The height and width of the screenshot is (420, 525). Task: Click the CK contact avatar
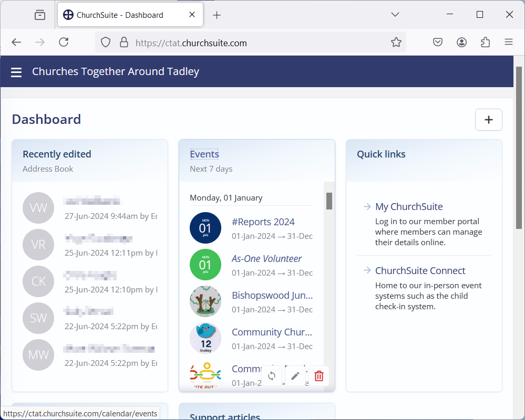pyautogui.click(x=38, y=281)
